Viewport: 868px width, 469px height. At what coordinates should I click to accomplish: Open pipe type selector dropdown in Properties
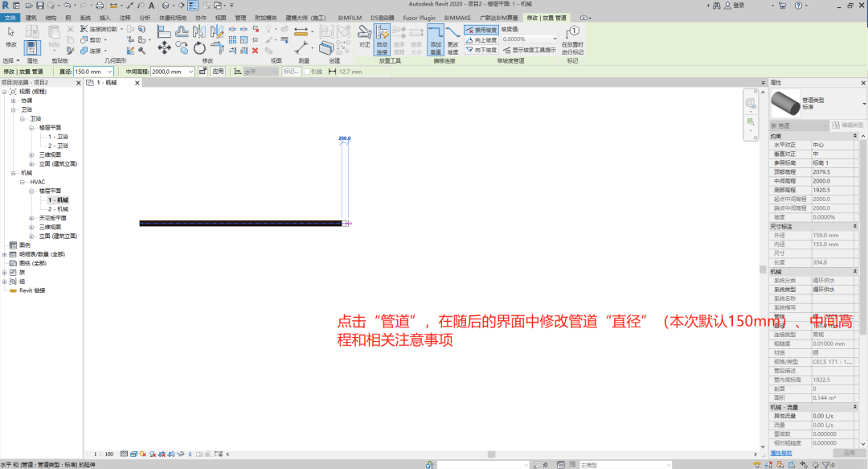[x=863, y=104]
